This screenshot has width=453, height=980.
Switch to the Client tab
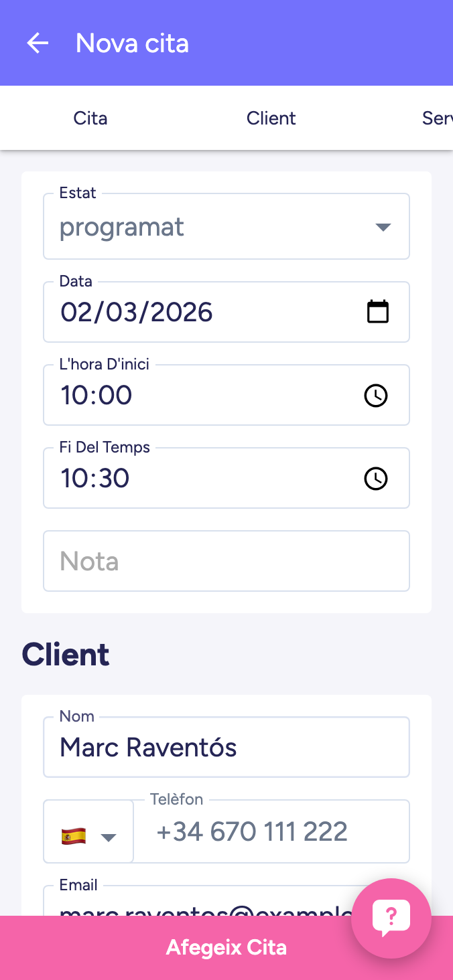(271, 118)
